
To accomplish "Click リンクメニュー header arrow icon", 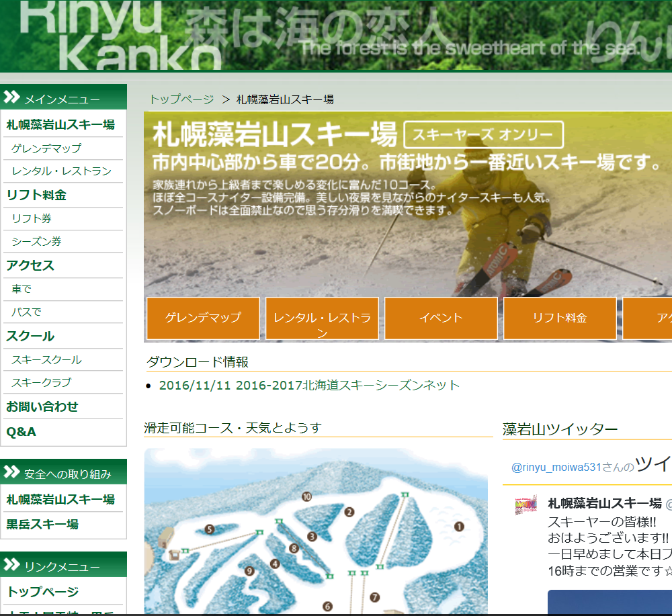I will click(x=11, y=564).
